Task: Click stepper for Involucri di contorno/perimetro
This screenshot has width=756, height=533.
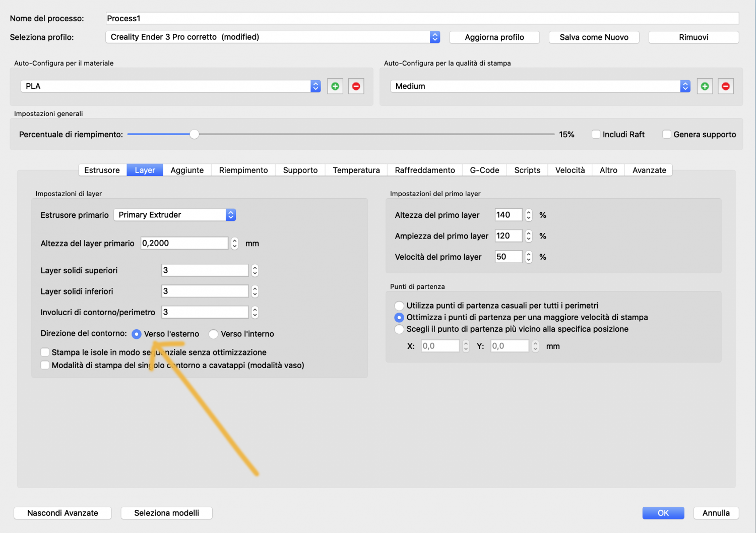Action: tap(255, 313)
